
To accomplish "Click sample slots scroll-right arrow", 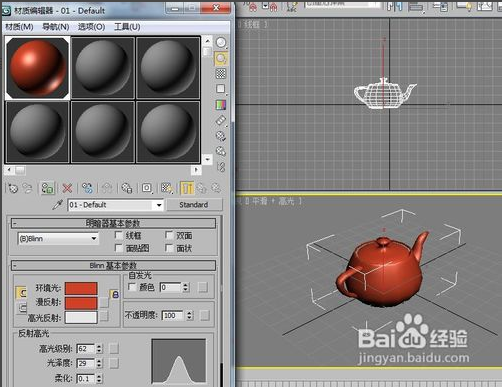I will click(x=196, y=170).
